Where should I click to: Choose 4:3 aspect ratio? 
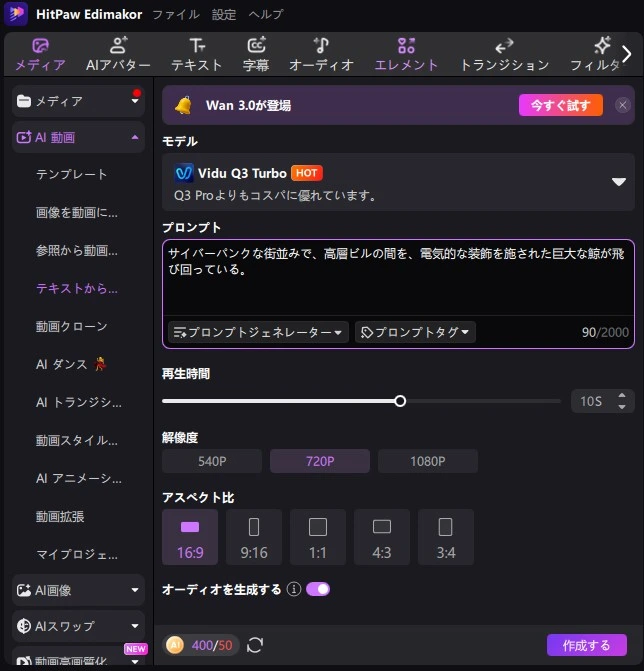(x=382, y=537)
